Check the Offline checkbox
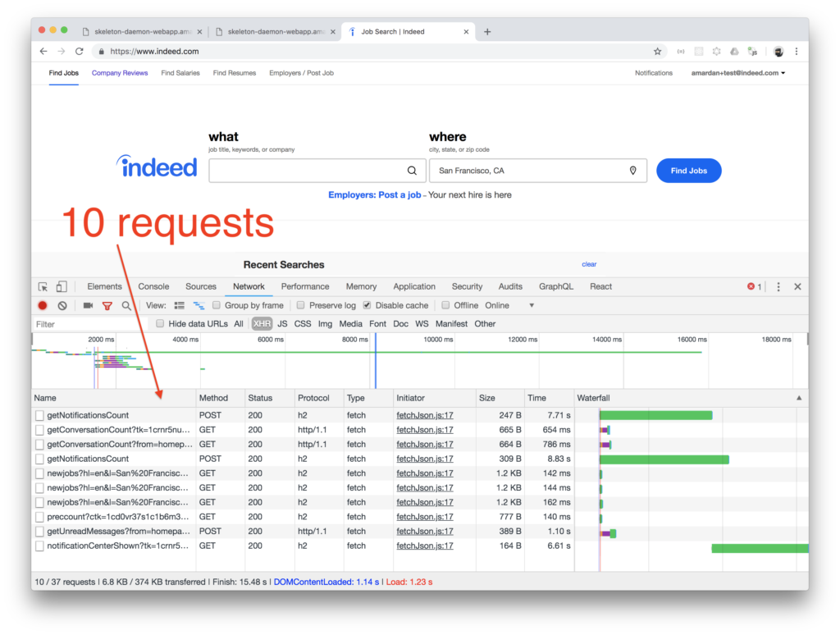This screenshot has width=840, height=635. click(x=445, y=305)
